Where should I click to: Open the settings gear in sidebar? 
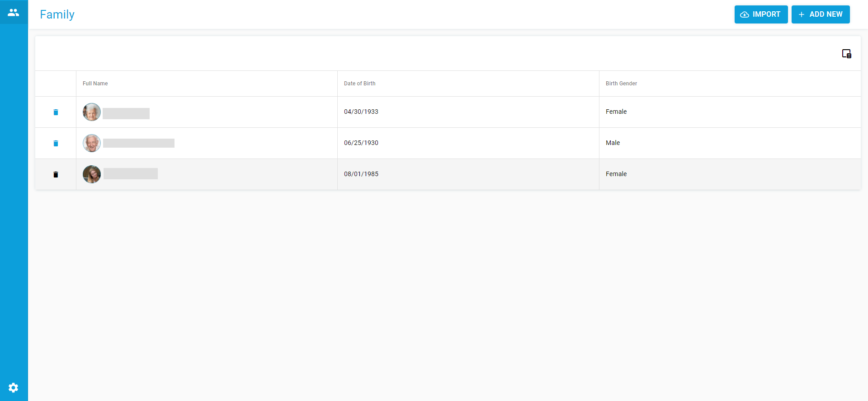[x=14, y=387]
